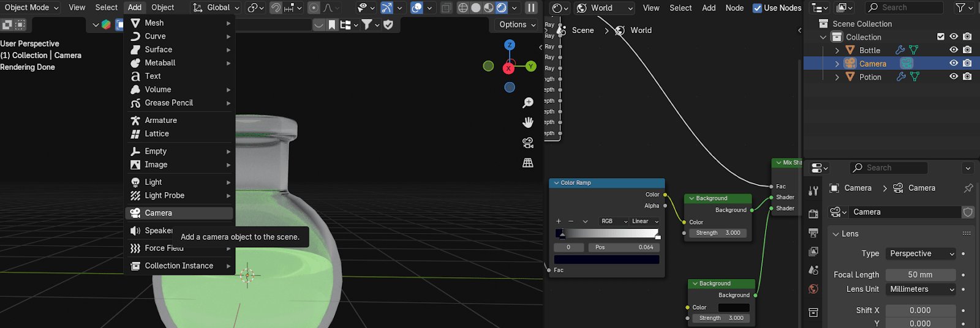The width and height of the screenshot is (980, 328).
Task: Open the lens Type Perspective dropdown
Action: coord(921,254)
